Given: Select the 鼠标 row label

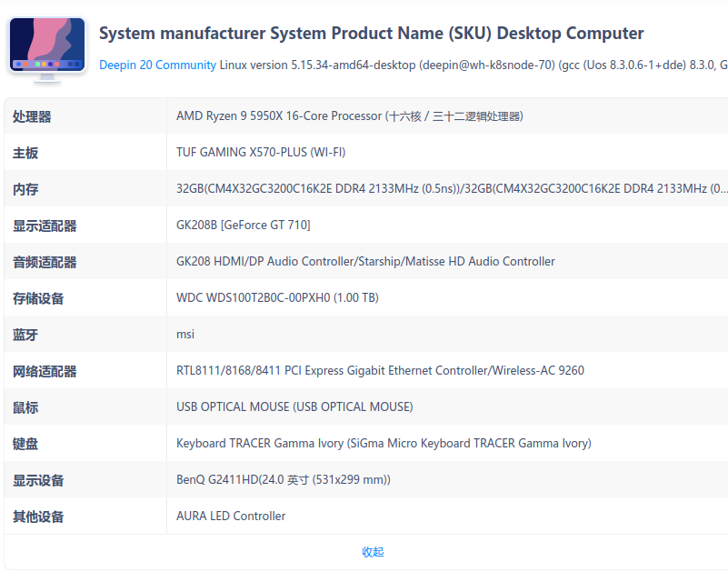Looking at the screenshot, I should [x=25, y=407].
